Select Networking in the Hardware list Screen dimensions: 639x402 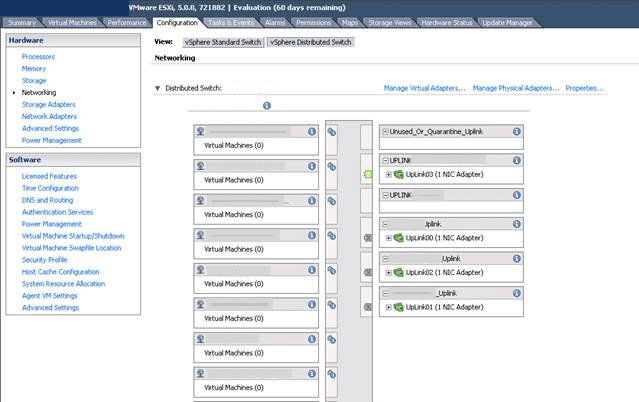[x=39, y=93]
